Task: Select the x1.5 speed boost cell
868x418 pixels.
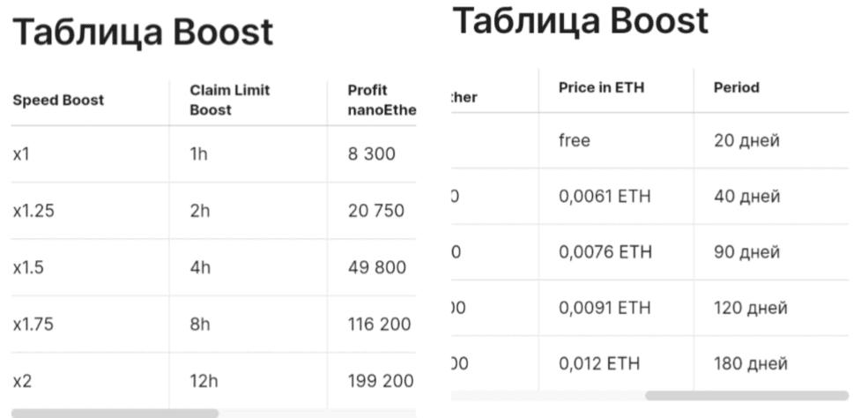Action: 29,268
